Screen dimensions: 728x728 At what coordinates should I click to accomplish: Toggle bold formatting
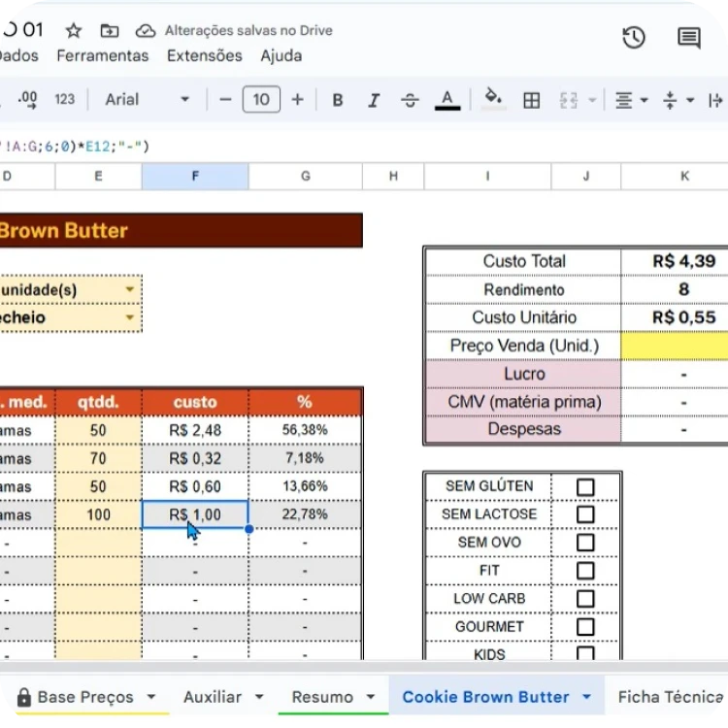338,100
